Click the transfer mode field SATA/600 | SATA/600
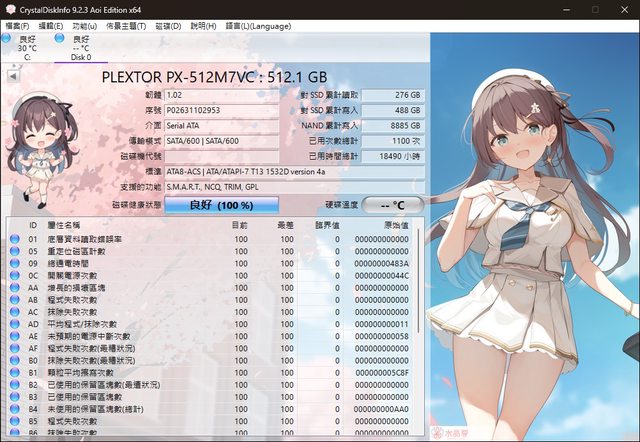 (x=222, y=141)
